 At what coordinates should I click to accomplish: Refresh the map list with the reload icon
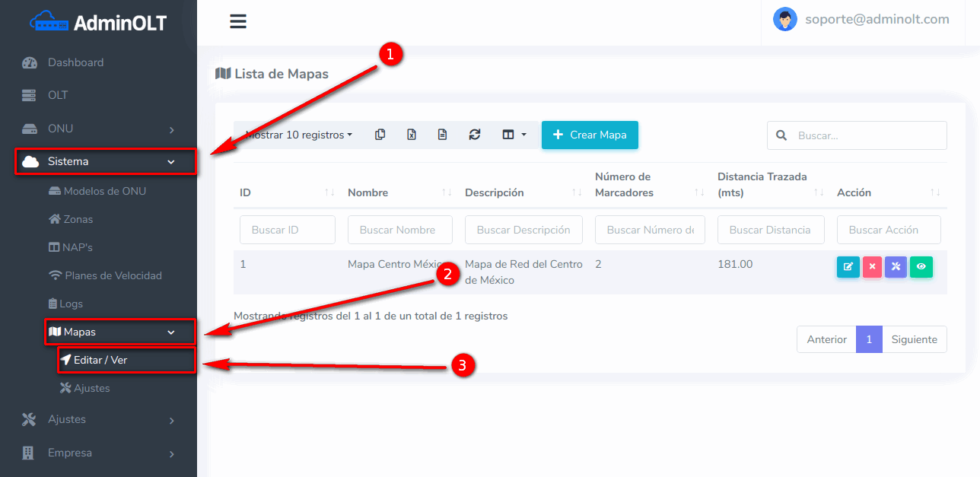(x=475, y=135)
